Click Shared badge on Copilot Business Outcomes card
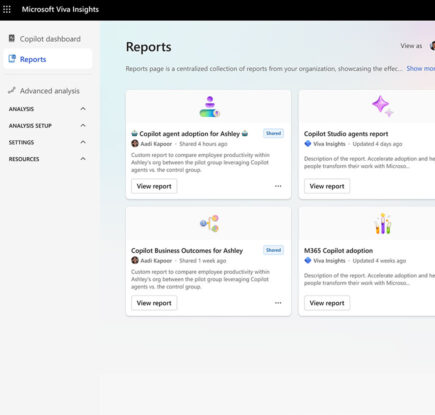 point(273,250)
